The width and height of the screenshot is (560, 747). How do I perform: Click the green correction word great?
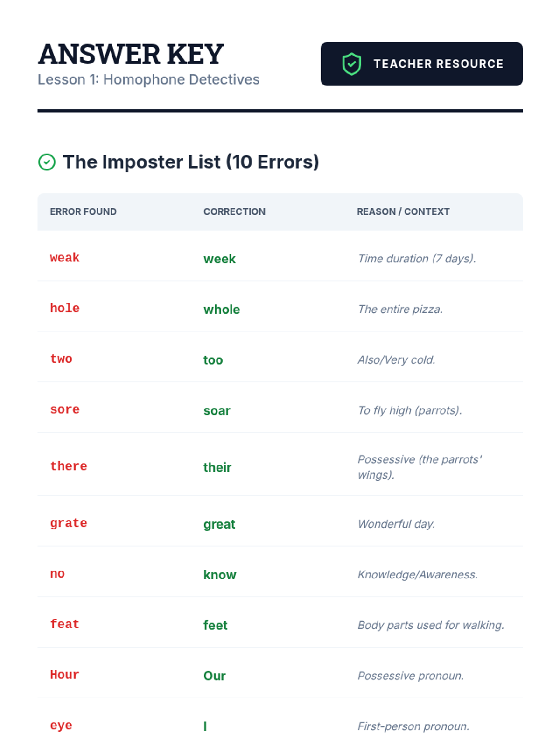(219, 524)
